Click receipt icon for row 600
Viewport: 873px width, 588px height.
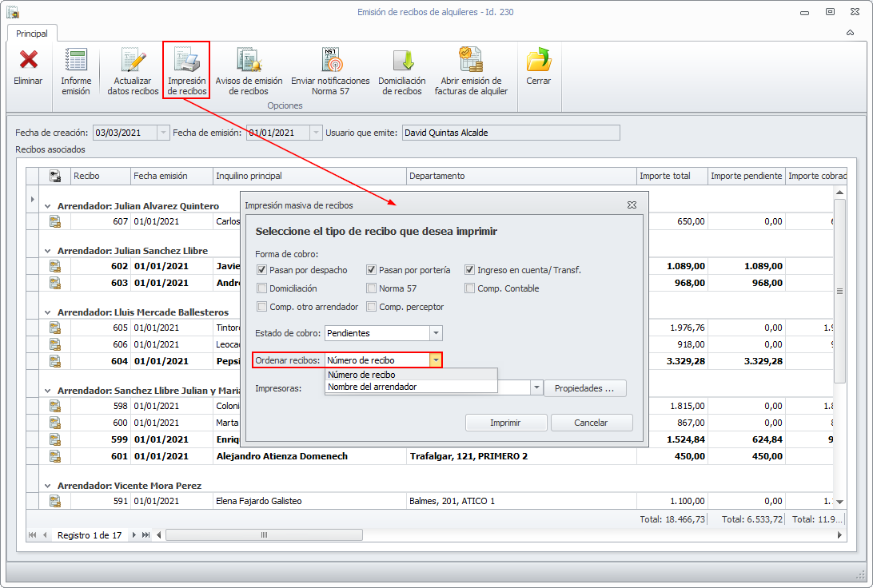point(54,423)
